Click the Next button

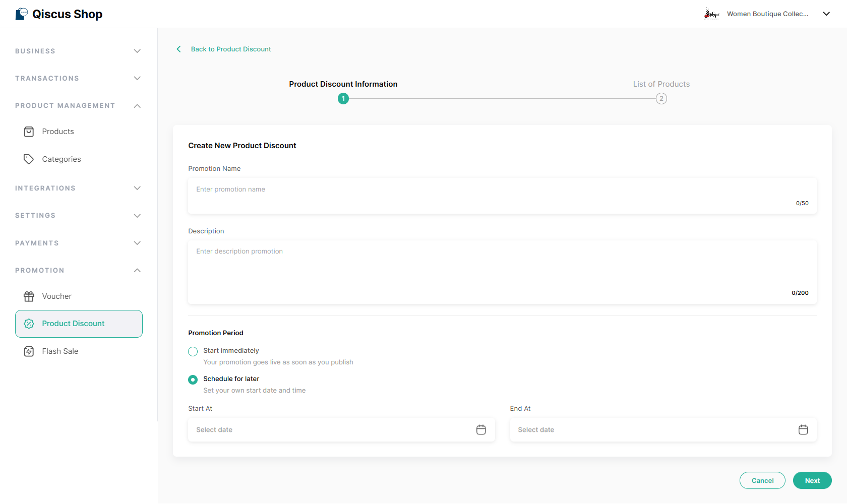point(812,480)
